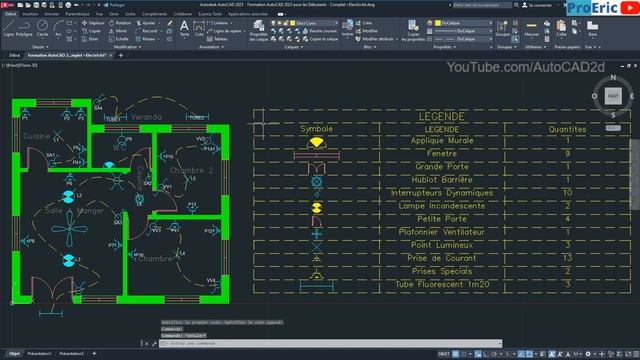Click Modifier attributs button
The image size is (640, 360).
[x=374, y=39]
